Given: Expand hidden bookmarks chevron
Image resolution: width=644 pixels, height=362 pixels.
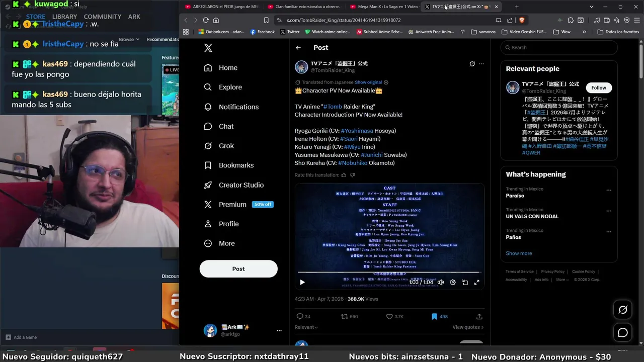Looking at the screenshot, I should pyautogui.click(x=584, y=32).
